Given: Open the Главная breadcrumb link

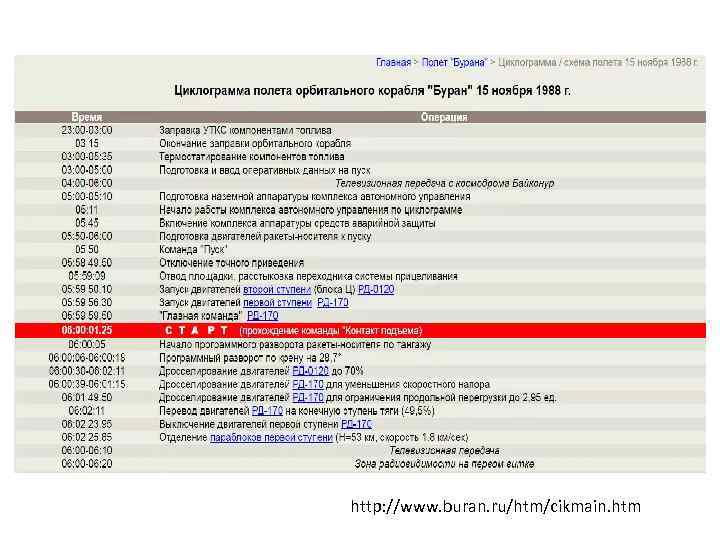Looking at the screenshot, I should point(394,62).
